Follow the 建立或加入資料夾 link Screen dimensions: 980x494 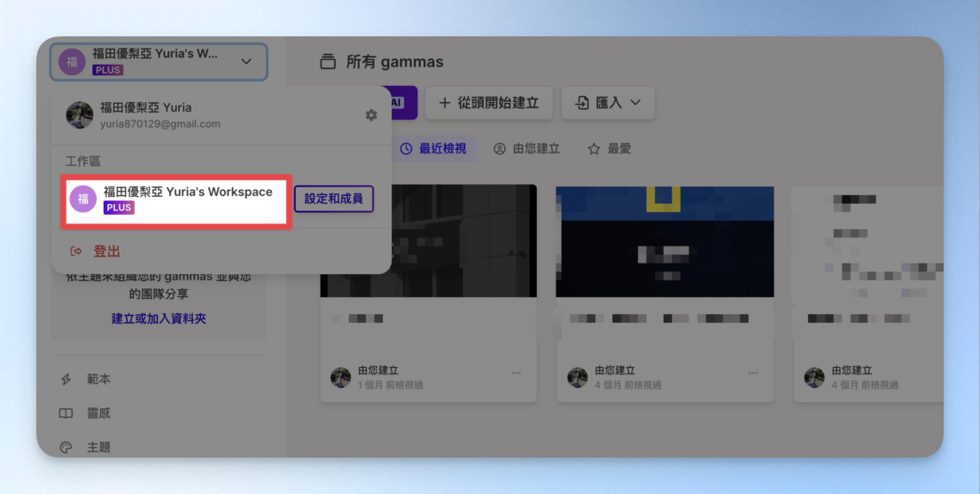(x=159, y=318)
